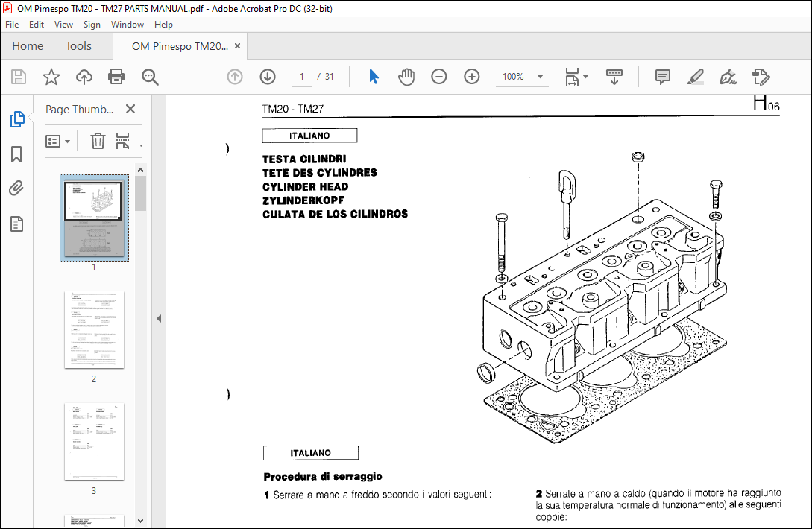Open the Sign menu

(x=92, y=25)
